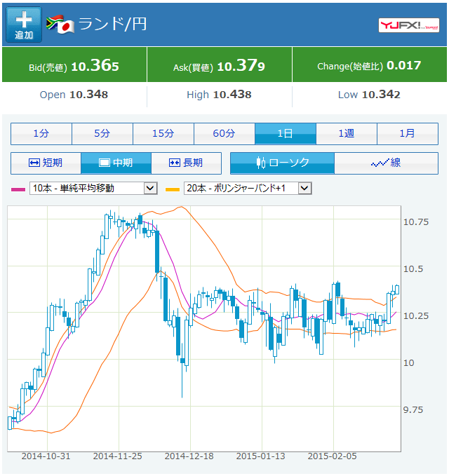Switch to the 5分 timeframe tab
Screen dimensions: 449x476
pyautogui.click(x=102, y=133)
